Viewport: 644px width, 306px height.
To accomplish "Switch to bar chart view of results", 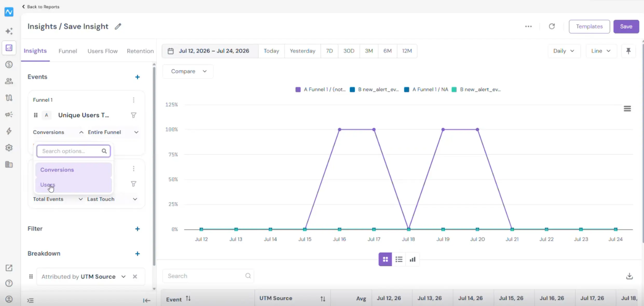I will pos(413,259).
